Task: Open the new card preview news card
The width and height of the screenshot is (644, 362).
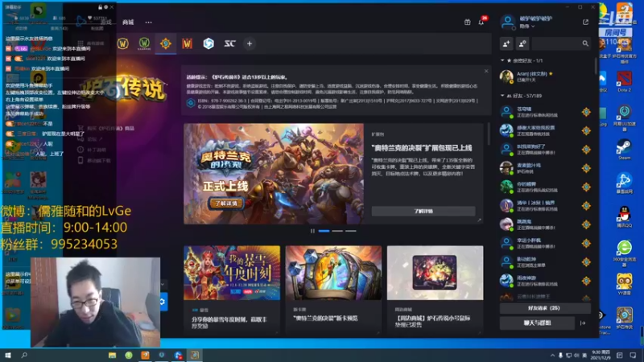Action: tap(333, 290)
